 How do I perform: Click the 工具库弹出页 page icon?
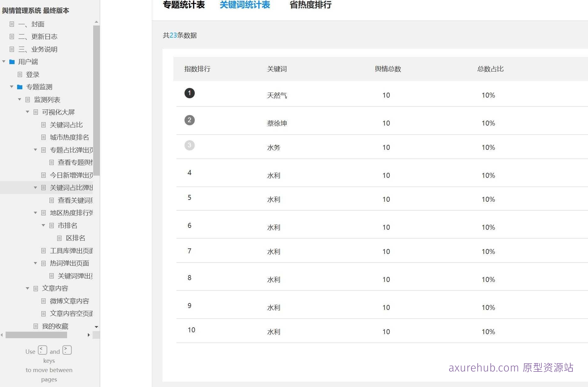(x=43, y=251)
